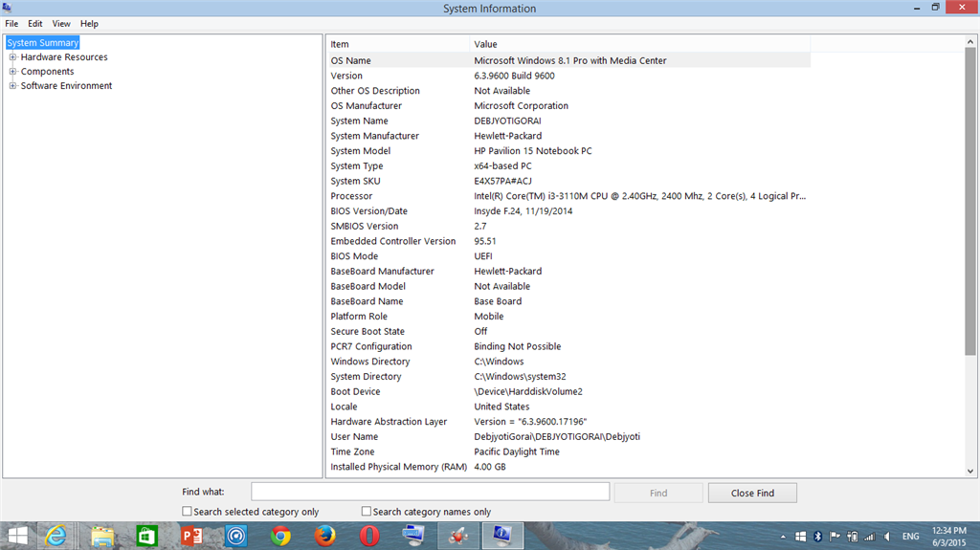Click the Find what text field

(x=431, y=492)
